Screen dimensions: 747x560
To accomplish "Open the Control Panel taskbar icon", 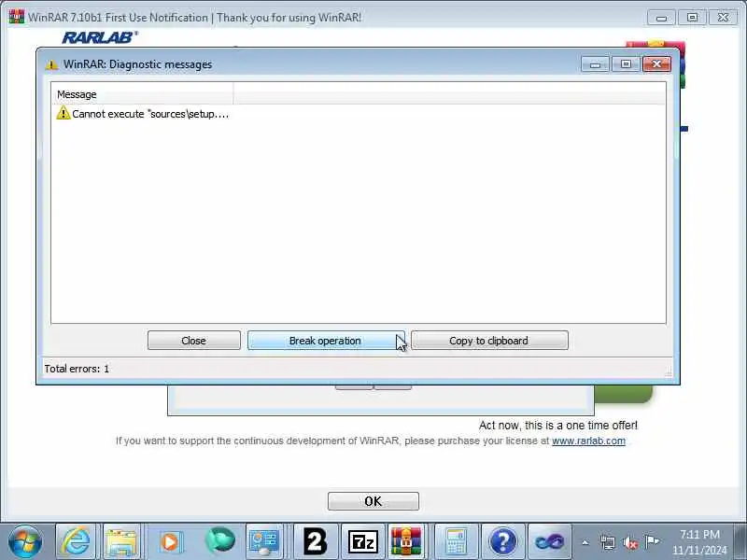I will coord(264,542).
